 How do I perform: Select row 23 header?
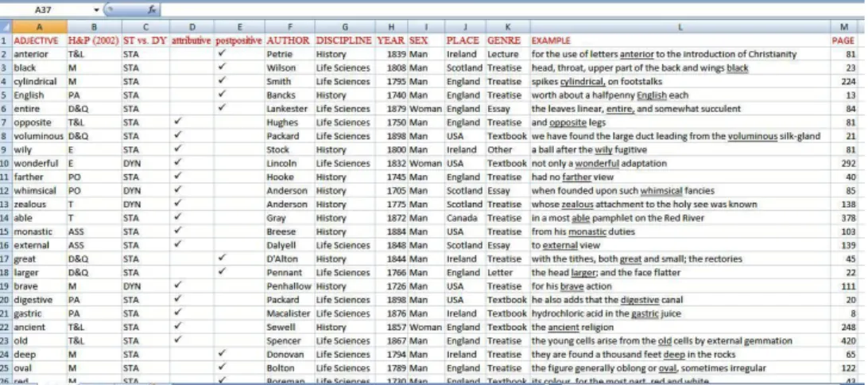[6, 340]
